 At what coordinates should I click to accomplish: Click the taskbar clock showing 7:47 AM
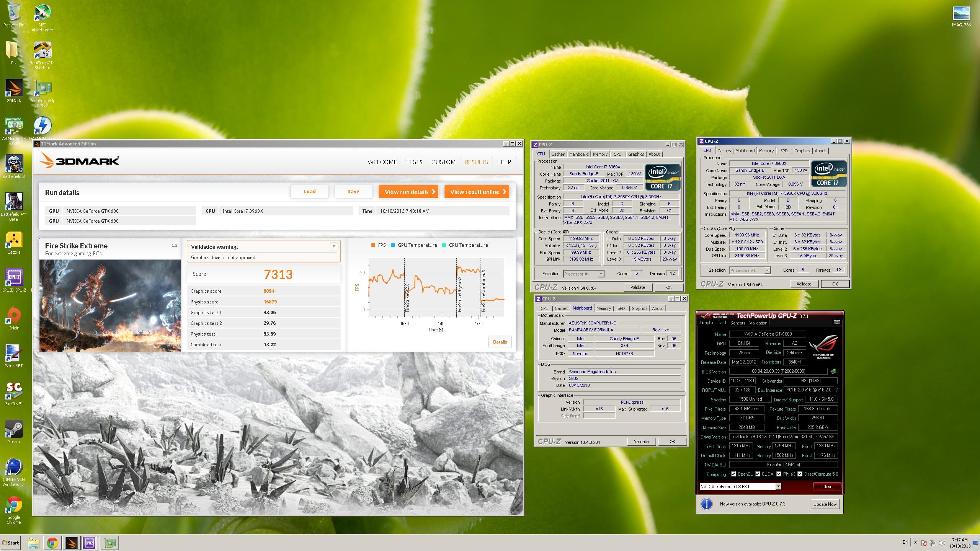[x=960, y=543]
